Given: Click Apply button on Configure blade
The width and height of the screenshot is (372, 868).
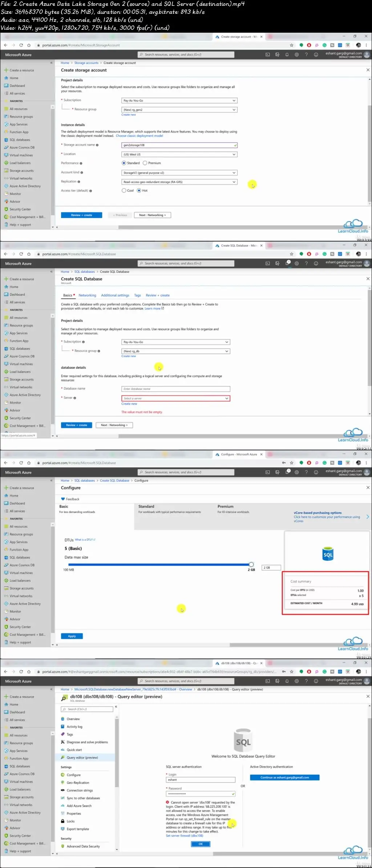Looking at the screenshot, I should coord(72,636).
